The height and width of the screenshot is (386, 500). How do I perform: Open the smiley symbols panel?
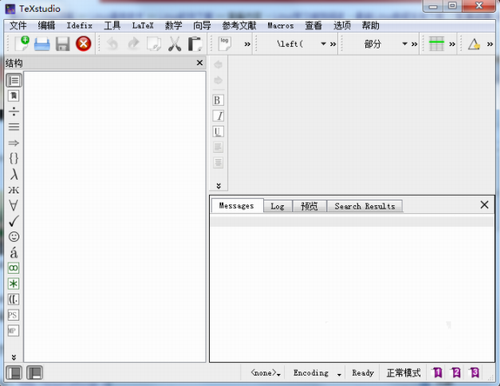pos(14,237)
